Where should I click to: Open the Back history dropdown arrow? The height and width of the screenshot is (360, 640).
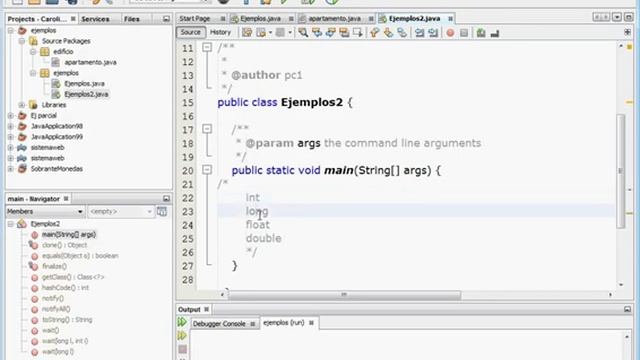coord(270,33)
